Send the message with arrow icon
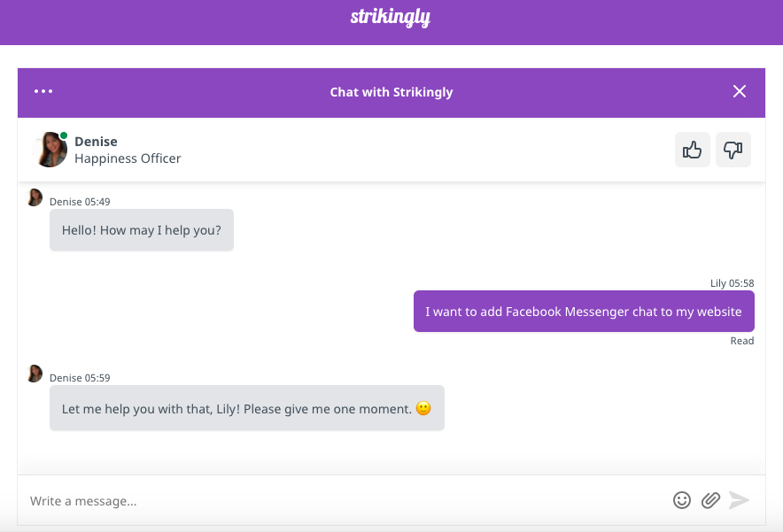Viewport: 783px width, 532px height. click(739, 500)
